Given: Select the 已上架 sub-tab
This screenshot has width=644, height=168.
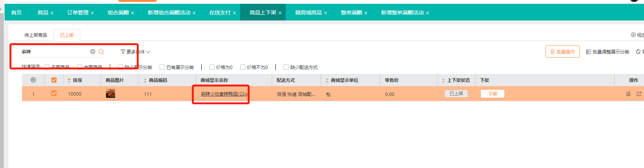Looking at the screenshot, I should pos(67,35).
